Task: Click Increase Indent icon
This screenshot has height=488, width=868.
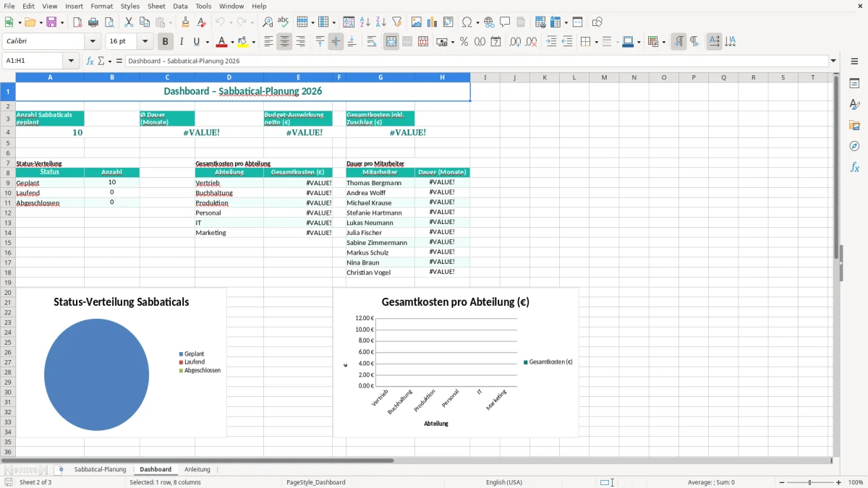Action: pyautogui.click(x=551, y=42)
